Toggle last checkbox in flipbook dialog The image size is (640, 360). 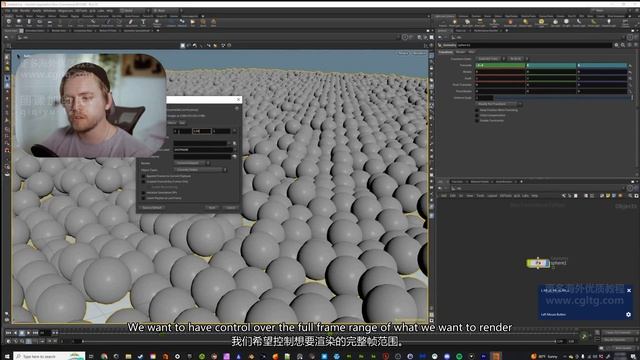pyautogui.click(x=143, y=198)
